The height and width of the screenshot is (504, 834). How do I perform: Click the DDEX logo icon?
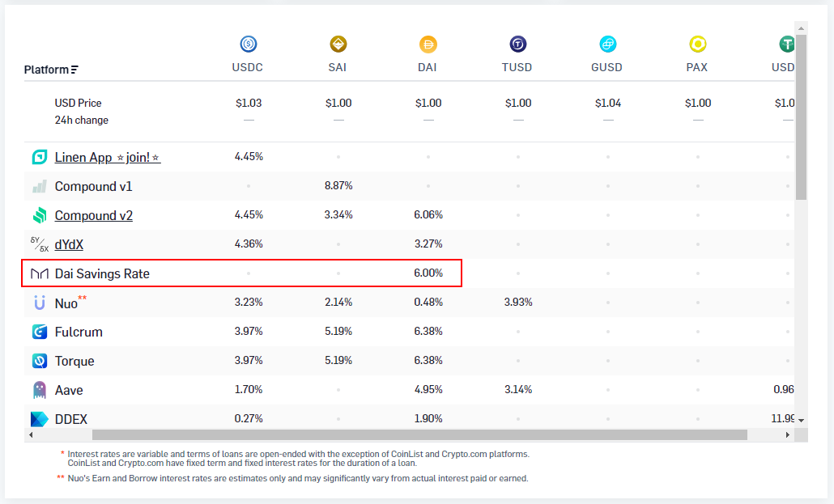pos(40,419)
